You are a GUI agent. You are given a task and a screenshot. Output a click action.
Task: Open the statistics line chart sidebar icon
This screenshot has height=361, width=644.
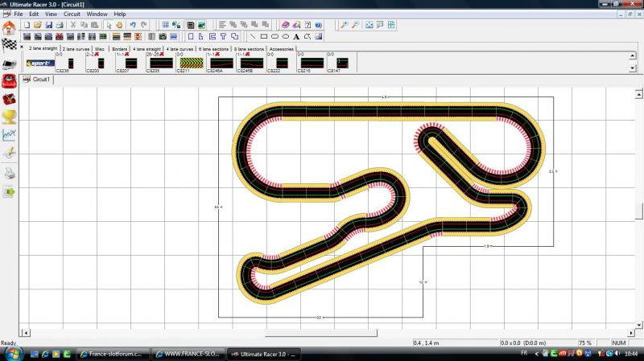pyautogui.click(x=9, y=134)
